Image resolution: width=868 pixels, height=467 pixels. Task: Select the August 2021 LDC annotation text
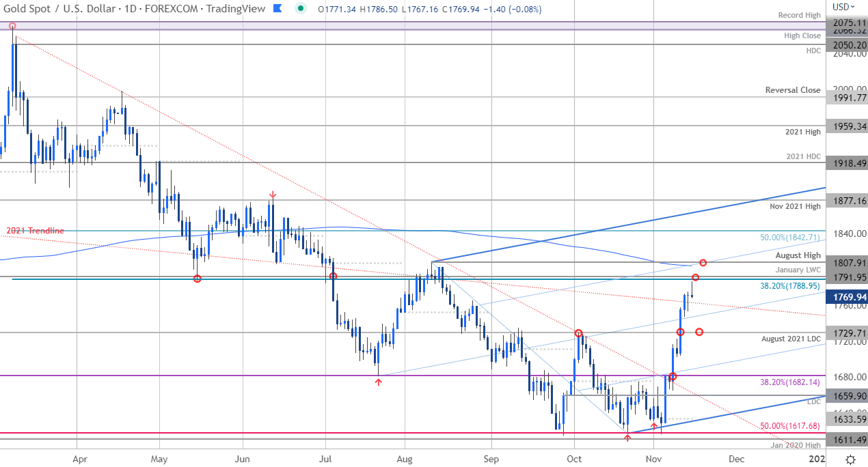click(791, 339)
